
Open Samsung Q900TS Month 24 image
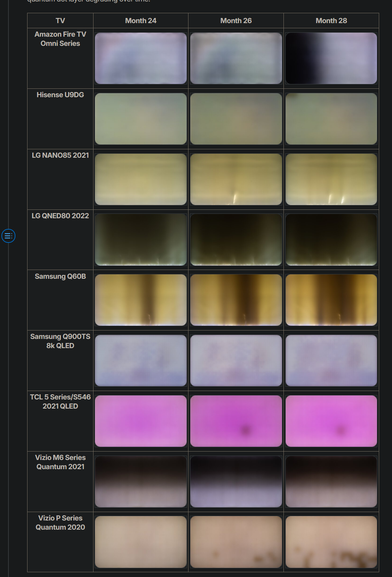[141, 361]
